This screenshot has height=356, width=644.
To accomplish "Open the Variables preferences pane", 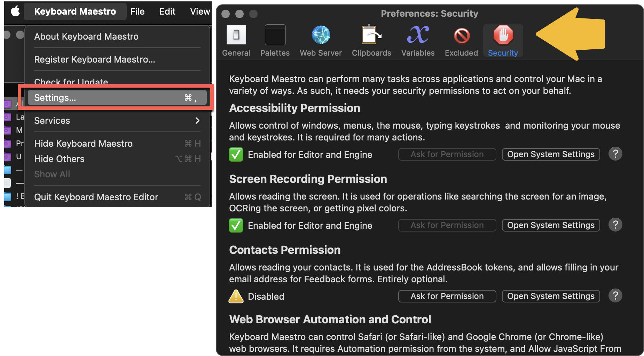I will (418, 41).
